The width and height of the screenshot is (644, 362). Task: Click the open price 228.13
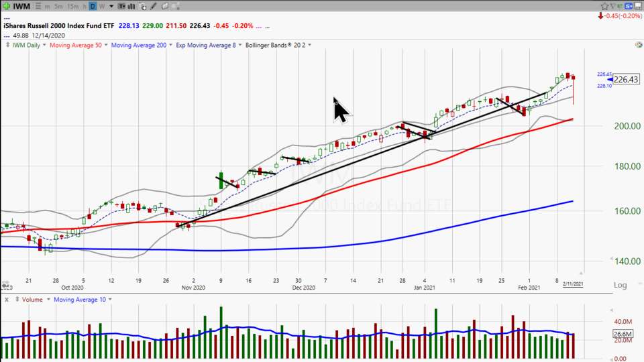[129, 25]
